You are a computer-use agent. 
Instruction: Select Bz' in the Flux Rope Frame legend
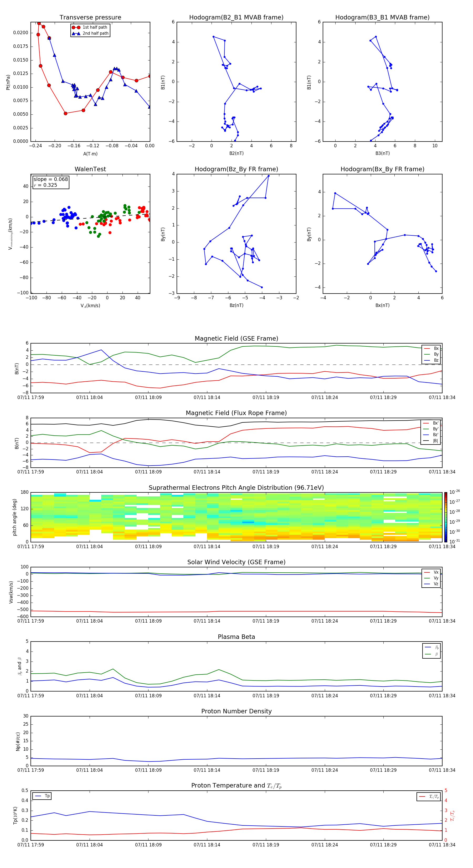coord(431,435)
